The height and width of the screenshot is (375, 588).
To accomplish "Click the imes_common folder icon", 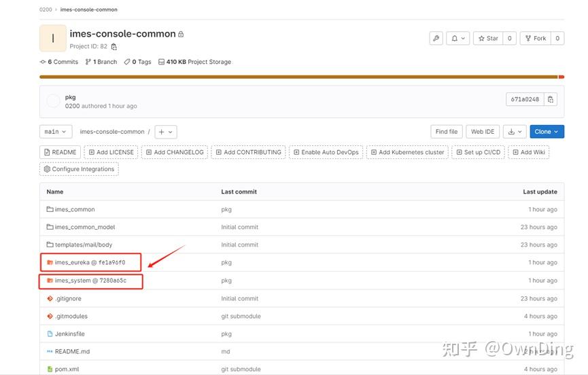I will 50,209.
